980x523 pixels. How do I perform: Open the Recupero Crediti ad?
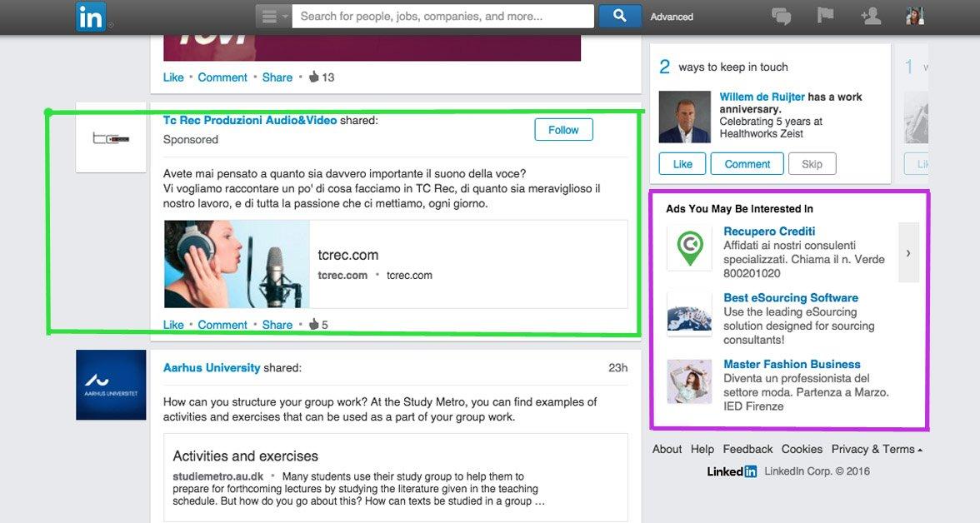pyautogui.click(x=768, y=232)
